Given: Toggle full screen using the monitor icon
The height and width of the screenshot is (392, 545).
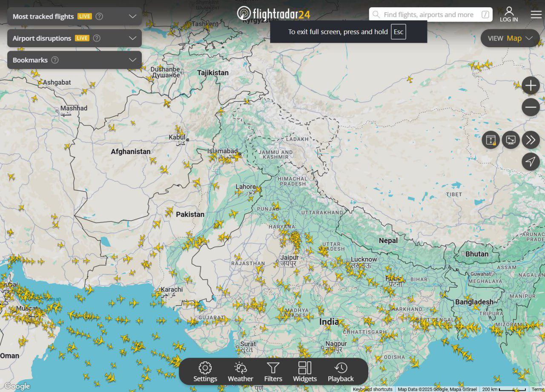Looking at the screenshot, I should (x=511, y=140).
